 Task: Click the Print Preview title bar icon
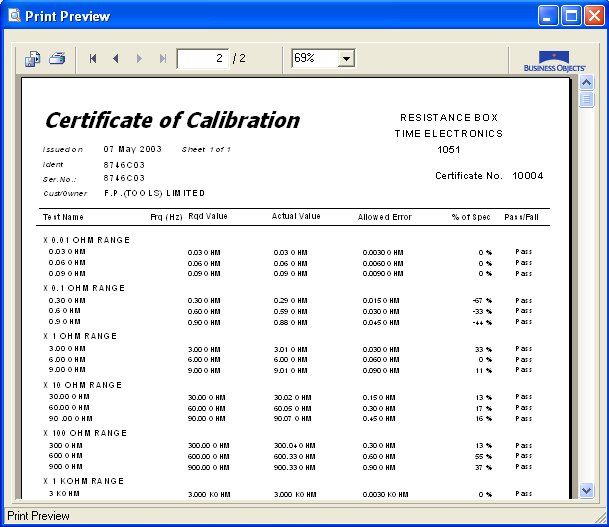click(x=14, y=16)
